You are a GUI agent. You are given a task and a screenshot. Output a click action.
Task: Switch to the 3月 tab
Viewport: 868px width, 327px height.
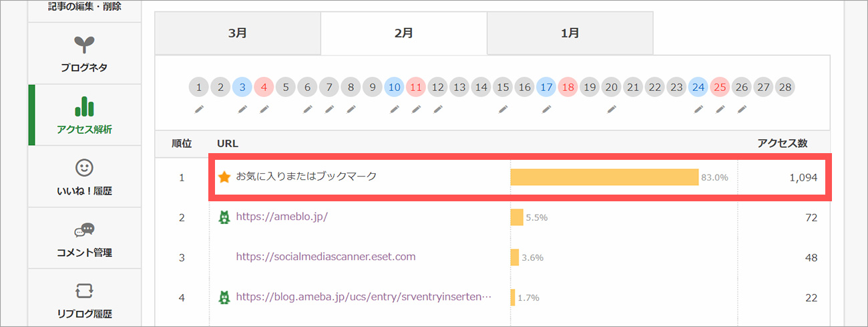[x=238, y=33]
